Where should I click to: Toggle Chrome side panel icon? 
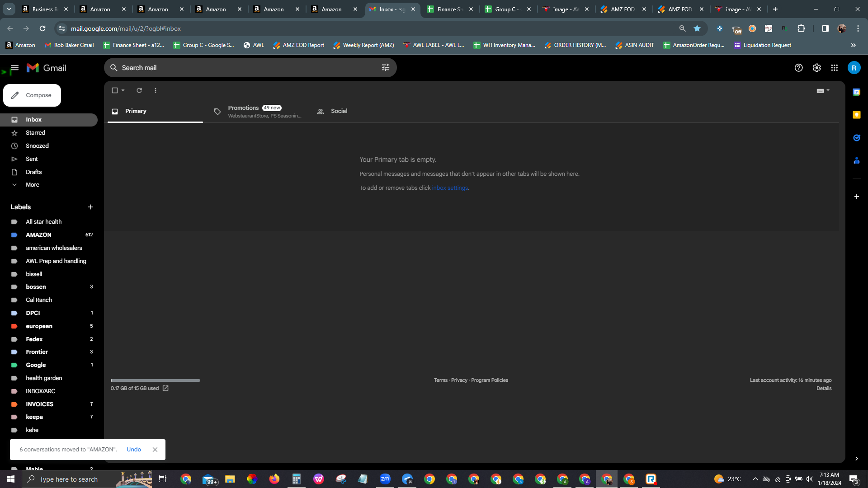click(826, 28)
